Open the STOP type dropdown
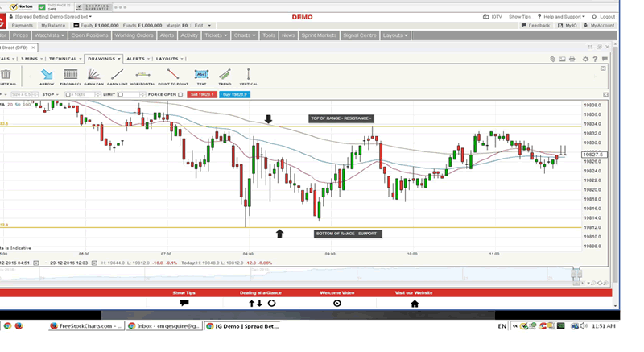This screenshot has width=644, height=352. 50,94
